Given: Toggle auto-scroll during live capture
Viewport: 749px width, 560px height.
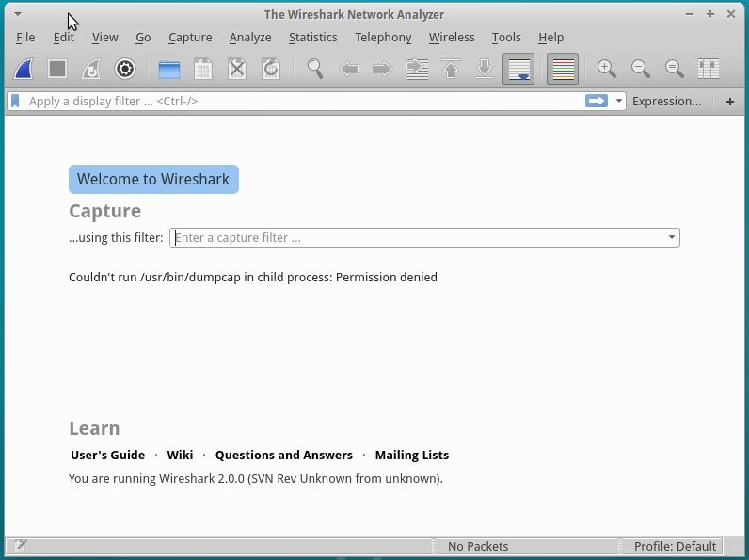Looking at the screenshot, I should 518,69.
